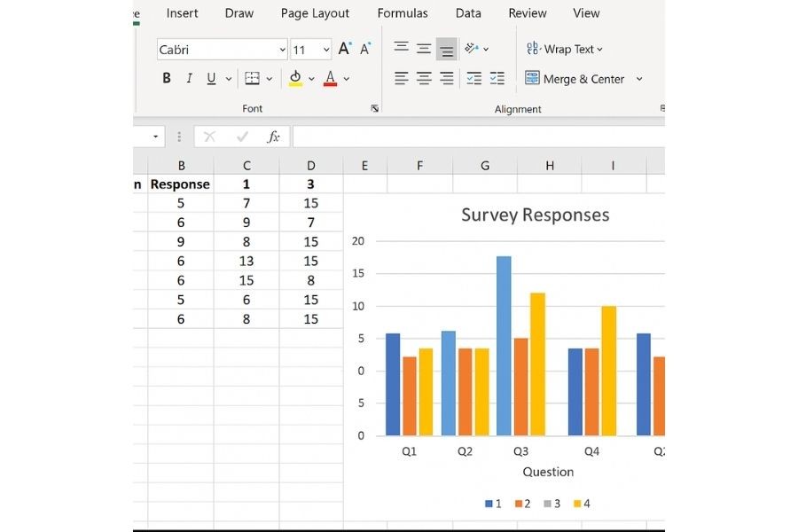798x532 pixels.
Task: Cancel the formula entry with the X icon
Action: 209,137
